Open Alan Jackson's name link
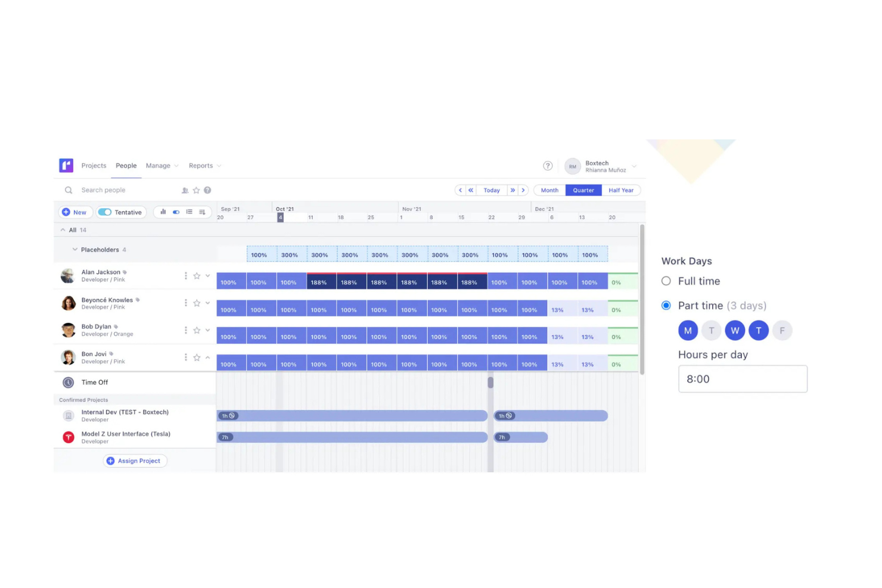The height and width of the screenshot is (588, 882). coord(101,272)
